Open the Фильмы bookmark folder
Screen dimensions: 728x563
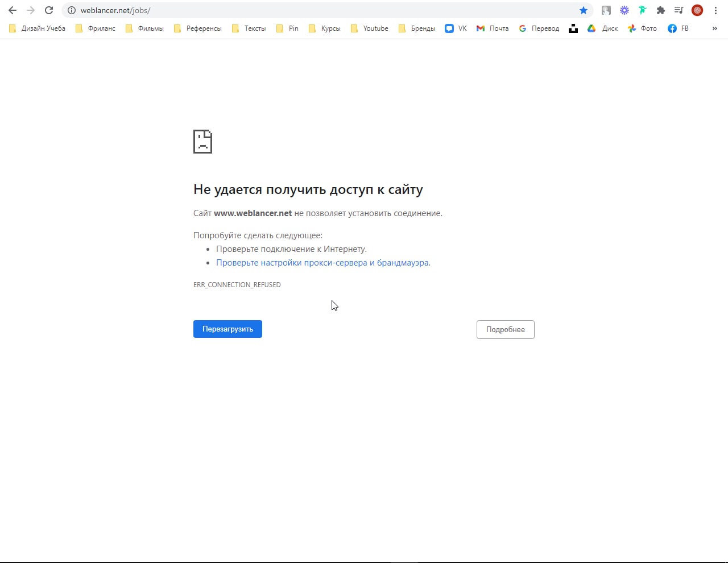pos(144,28)
